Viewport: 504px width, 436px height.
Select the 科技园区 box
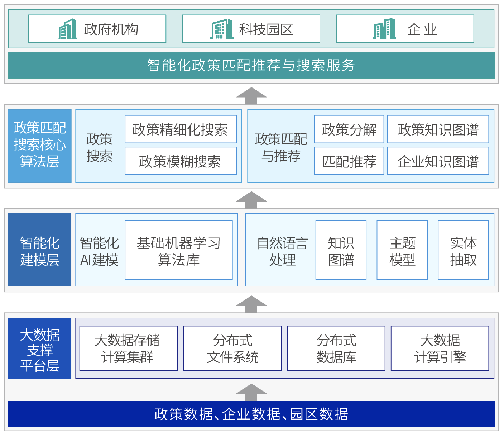[x=251, y=29]
